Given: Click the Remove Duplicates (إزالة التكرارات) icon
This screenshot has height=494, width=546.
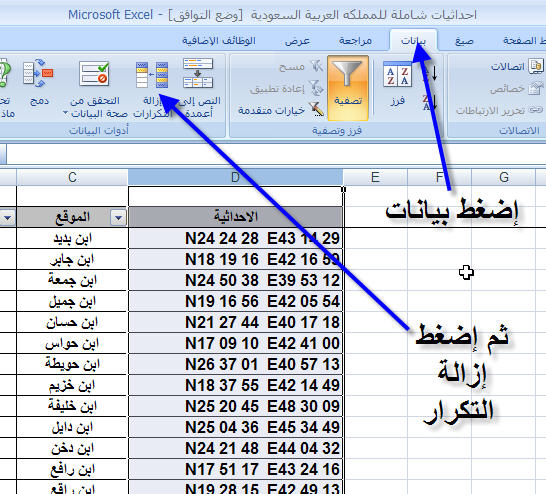Looking at the screenshot, I should [153, 75].
